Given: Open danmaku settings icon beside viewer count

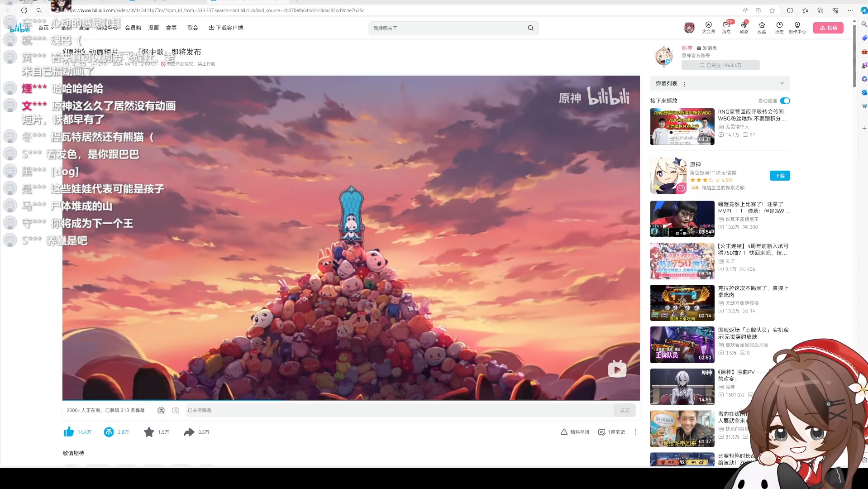Looking at the screenshot, I should pos(176,410).
